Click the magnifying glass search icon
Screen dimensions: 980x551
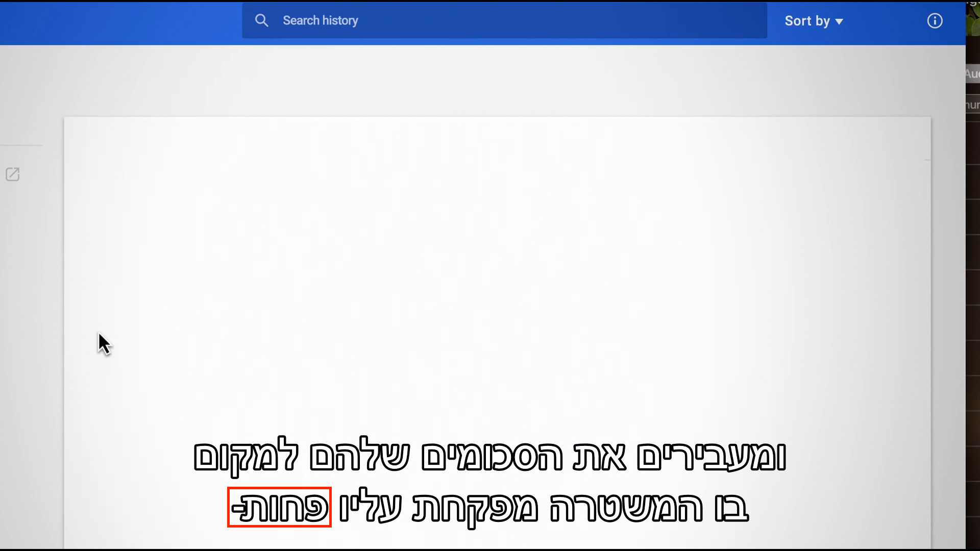[x=261, y=20]
